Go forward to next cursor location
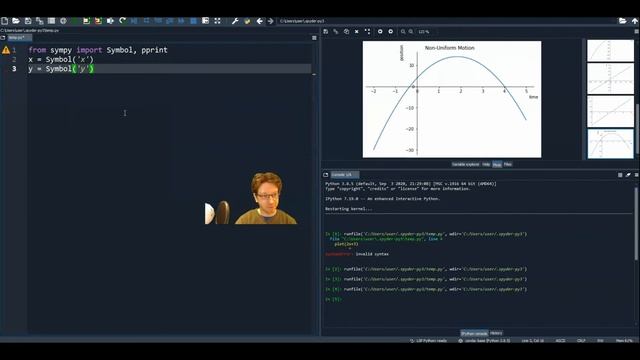Viewport: 640px width, 360px height. click(270, 21)
